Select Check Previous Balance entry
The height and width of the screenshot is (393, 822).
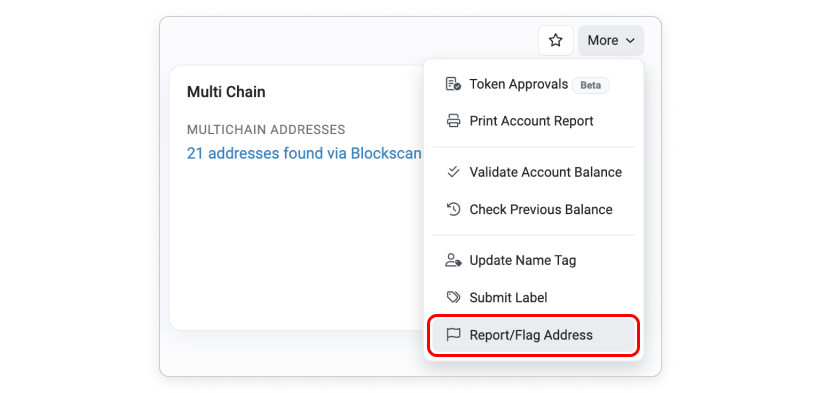[533, 210]
